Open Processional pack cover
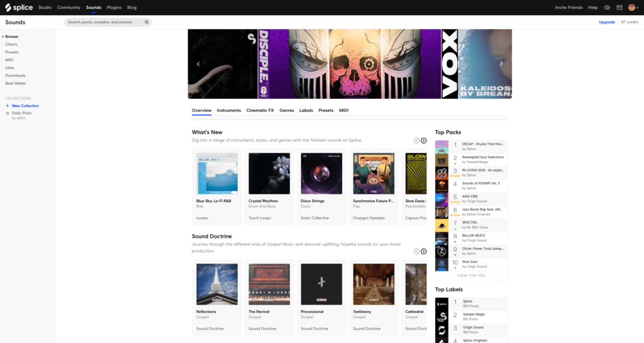The height and width of the screenshot is (343, 644). click(x=321, y=284)
